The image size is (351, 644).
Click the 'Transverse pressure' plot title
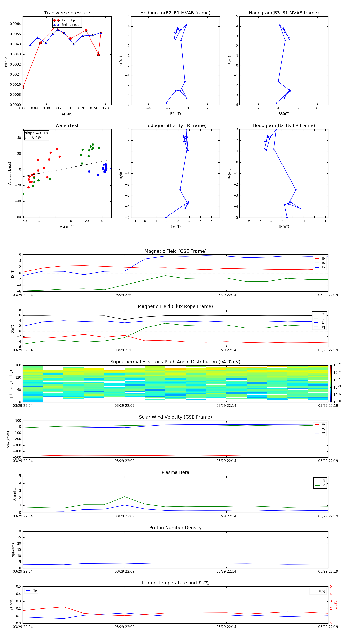coord(67,13)
